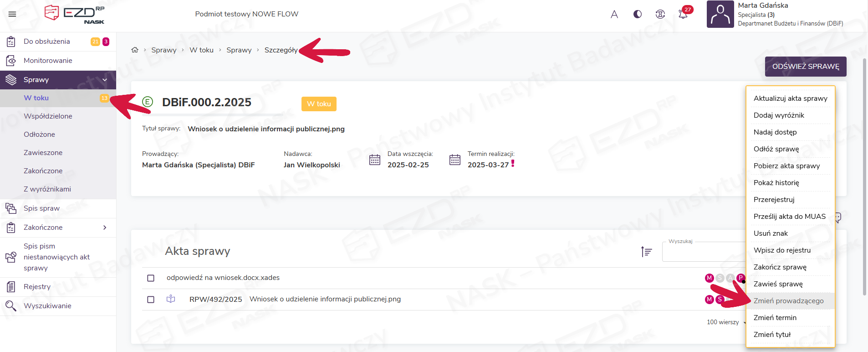Open the notifications bell icon
The image size is (868, 352).
click(683, 14)
